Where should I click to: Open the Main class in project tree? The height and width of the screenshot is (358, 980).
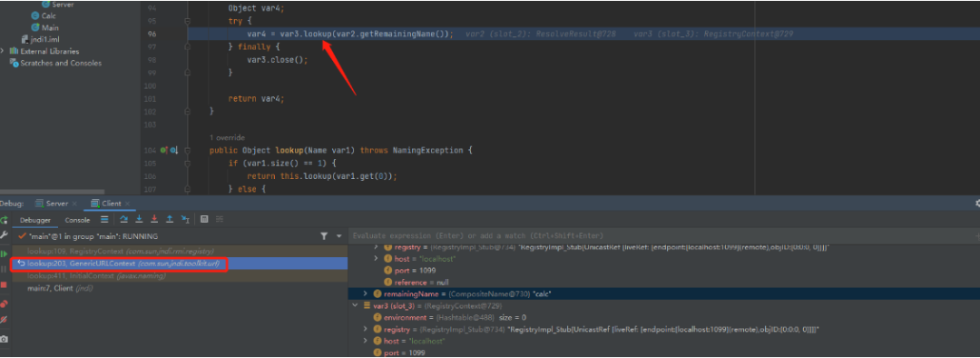pos(45,27)
